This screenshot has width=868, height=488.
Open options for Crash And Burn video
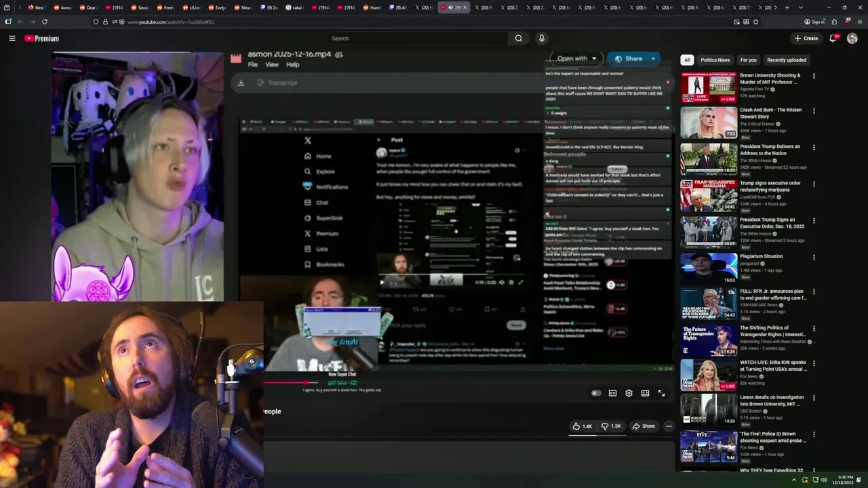pyautogui.click(x=814, y=110)
